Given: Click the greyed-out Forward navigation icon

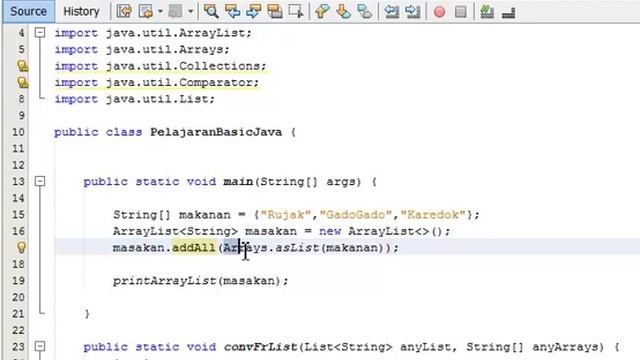Looking at the screenshot, I should click(176, 11).
